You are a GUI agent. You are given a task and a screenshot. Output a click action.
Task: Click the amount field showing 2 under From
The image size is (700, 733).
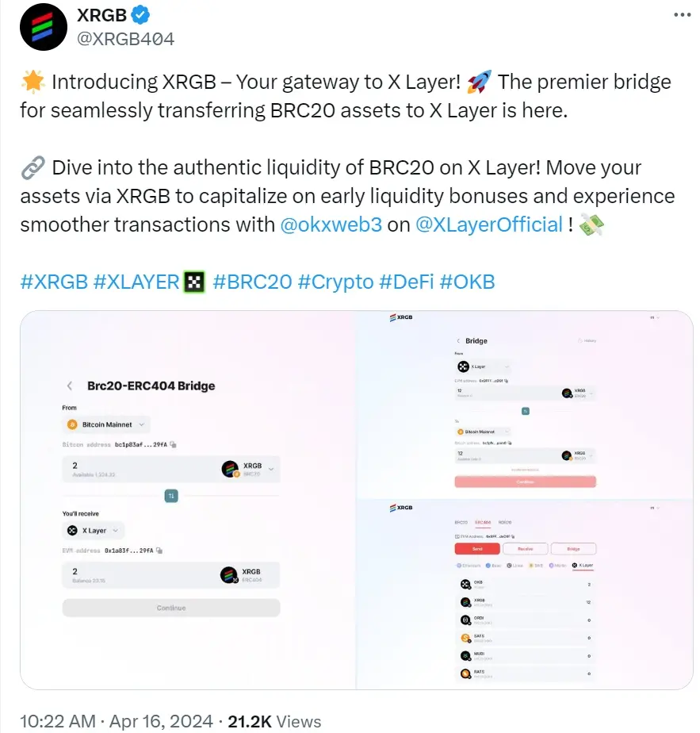[x=135, y=468]
